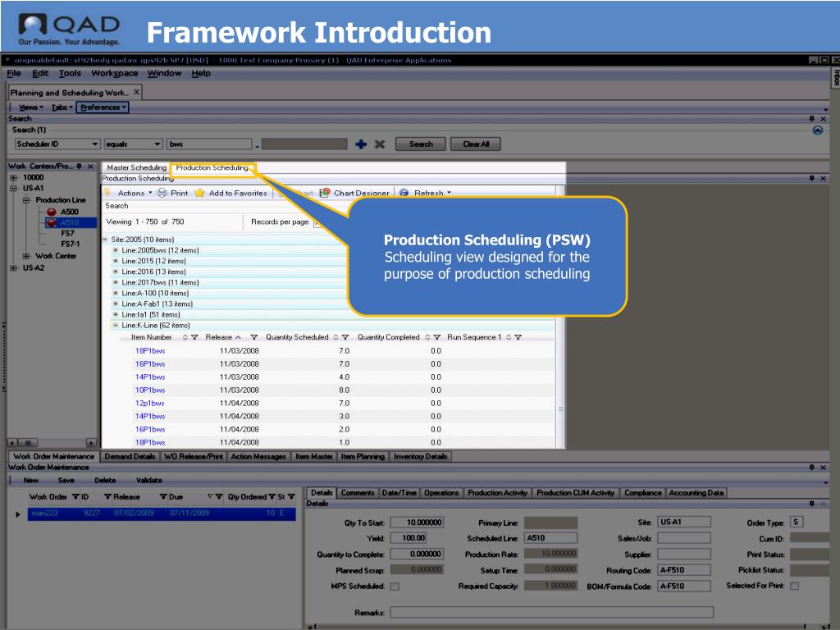Close the Planning and Scheduling Work tab
Screen dimensions: 840x630
pyautogui.click(x=137, y=92)
